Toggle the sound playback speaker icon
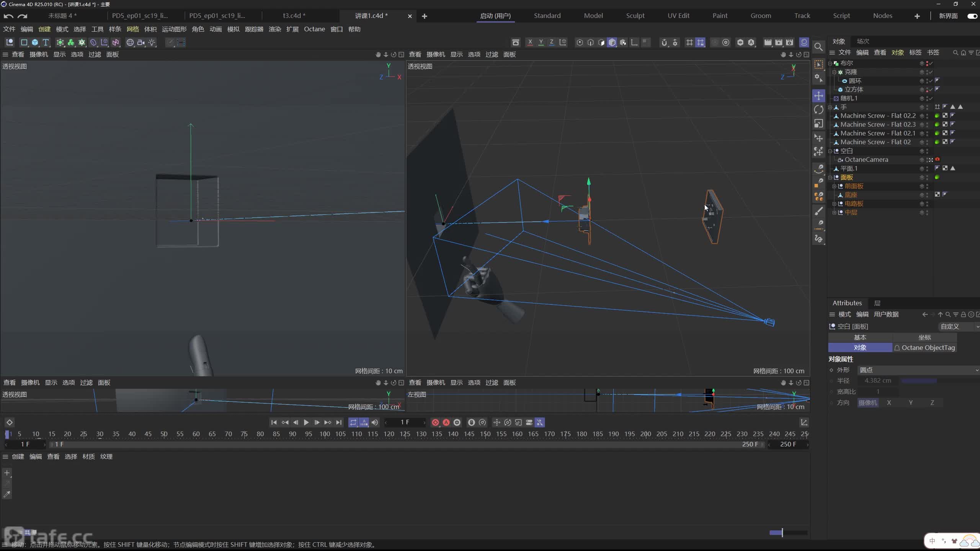Image resolution: width=980 pixels, height=551 pixels. point(375,422)
